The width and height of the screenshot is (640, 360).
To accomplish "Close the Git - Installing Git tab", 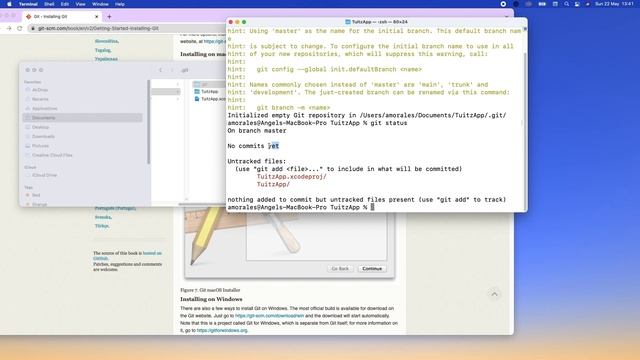I will pyautogui.click(x=97, y=17).
